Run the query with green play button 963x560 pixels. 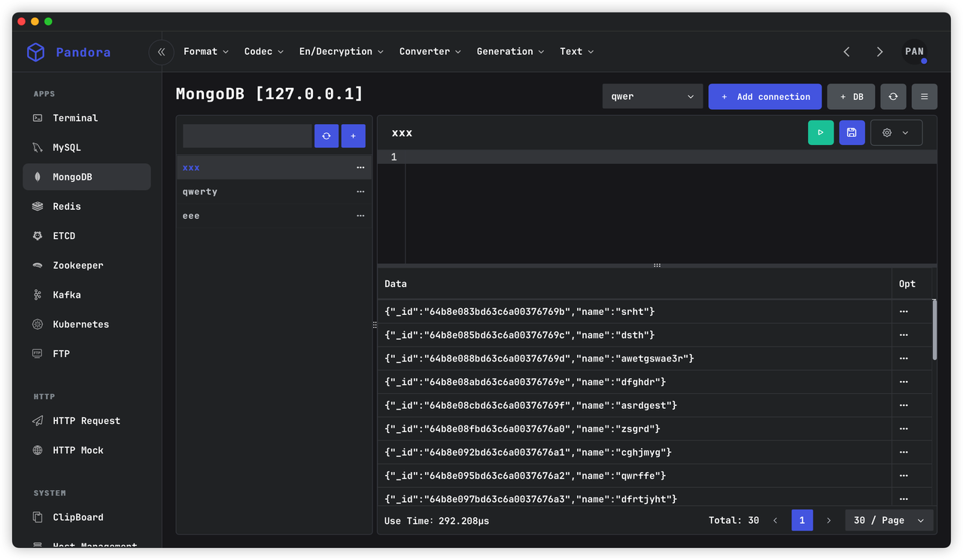(x=821, y=132)
